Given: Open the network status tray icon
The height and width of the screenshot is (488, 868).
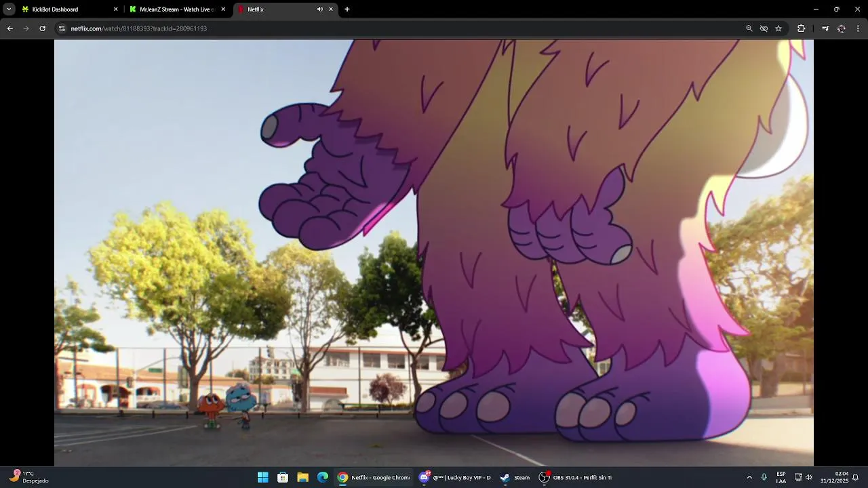Looking at the screenshot, I should (x=798, y=477).
